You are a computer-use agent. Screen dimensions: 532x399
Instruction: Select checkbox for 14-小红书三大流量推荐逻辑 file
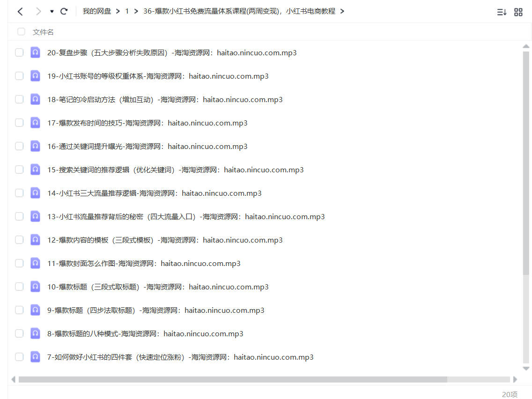coord(19,193)
